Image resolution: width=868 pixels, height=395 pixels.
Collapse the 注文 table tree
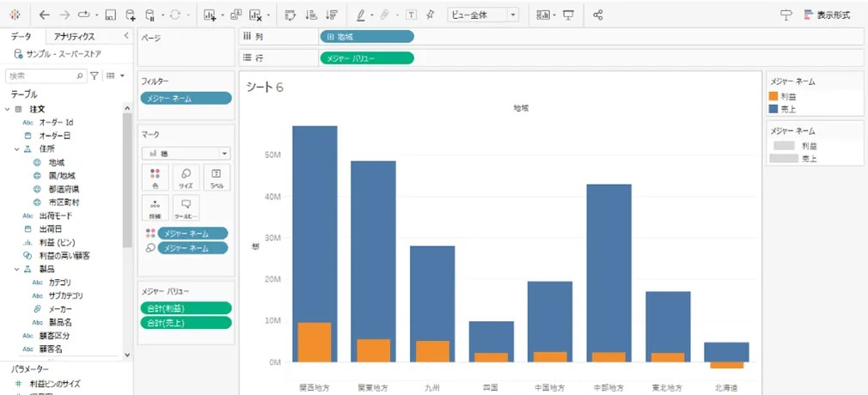click(7, 109)
